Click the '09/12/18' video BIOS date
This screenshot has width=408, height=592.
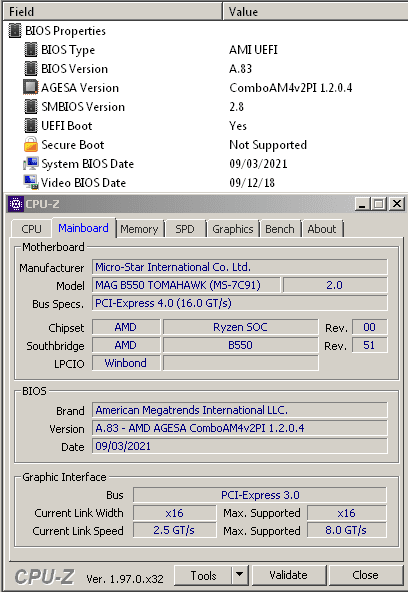252,182
